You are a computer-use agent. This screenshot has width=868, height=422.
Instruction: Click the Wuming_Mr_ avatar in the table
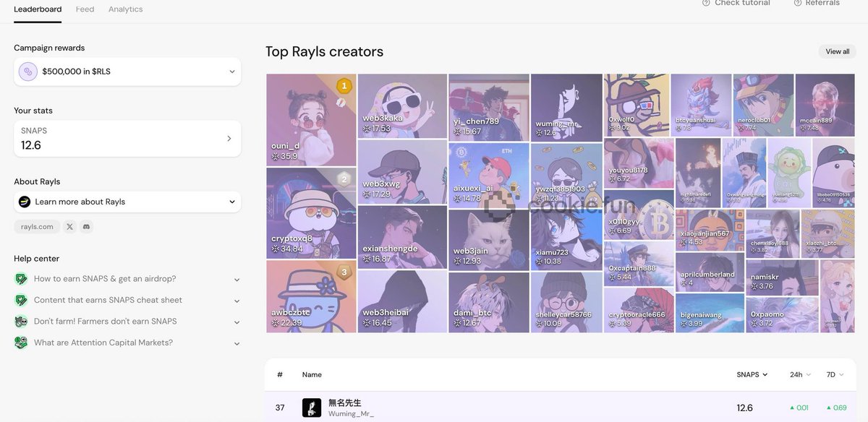coord(312,408)
